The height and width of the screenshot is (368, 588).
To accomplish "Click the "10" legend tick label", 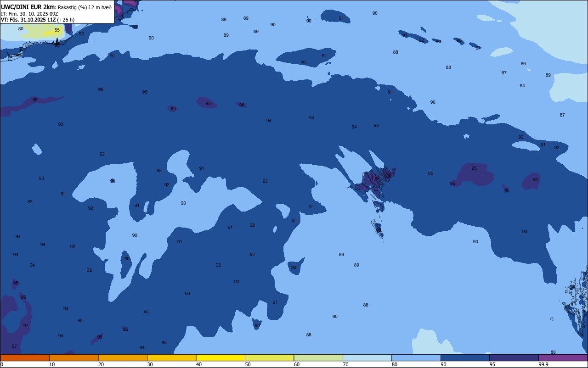I will coord(52,364).
